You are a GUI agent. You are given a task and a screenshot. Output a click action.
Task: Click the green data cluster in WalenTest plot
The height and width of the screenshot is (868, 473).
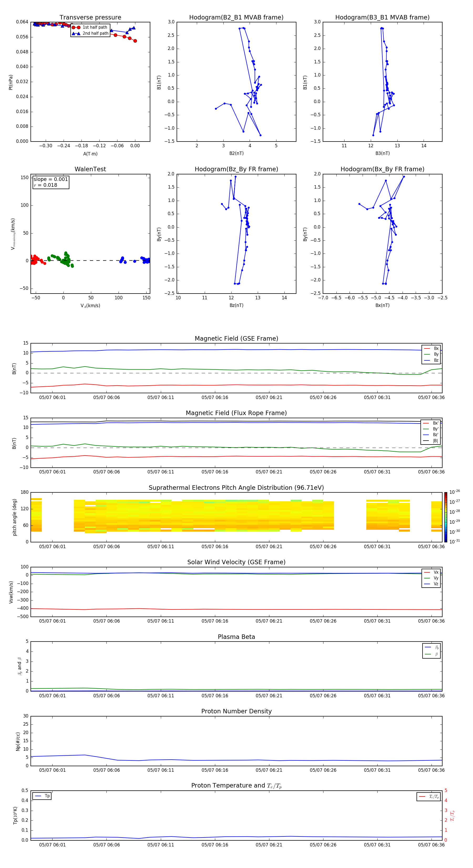[66, 259]
